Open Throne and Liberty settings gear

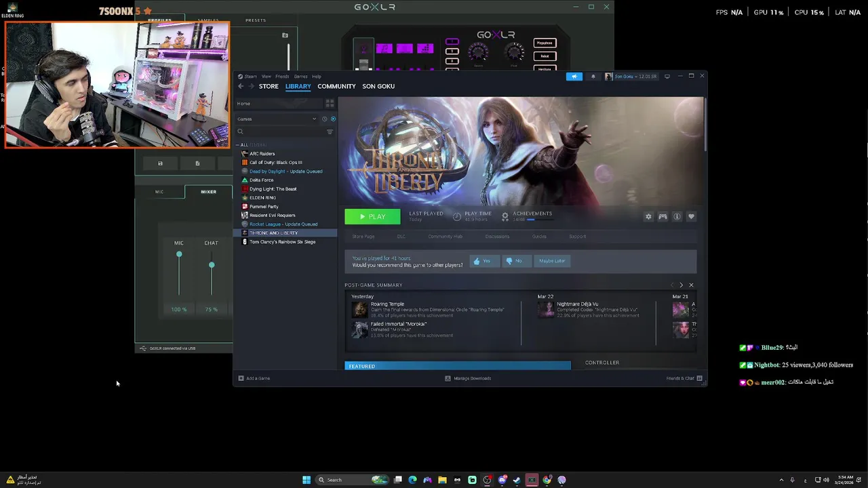click(x=648, y=217)
